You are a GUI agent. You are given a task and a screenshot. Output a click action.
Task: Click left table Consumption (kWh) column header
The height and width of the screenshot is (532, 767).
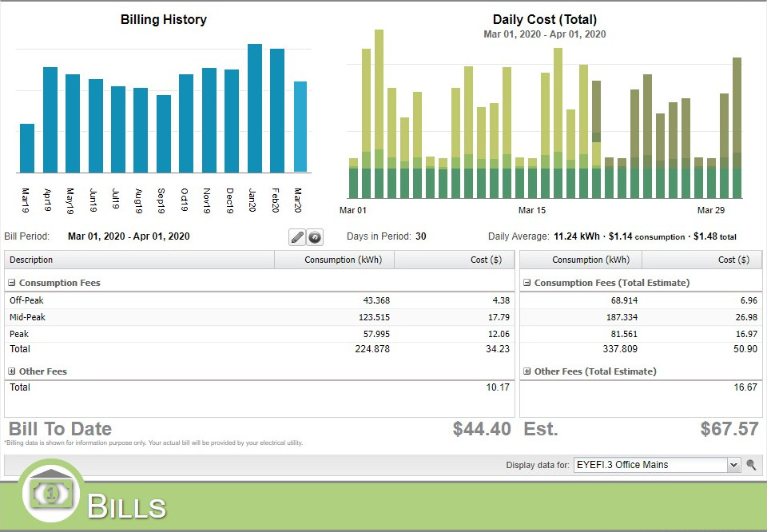[334, 260]
